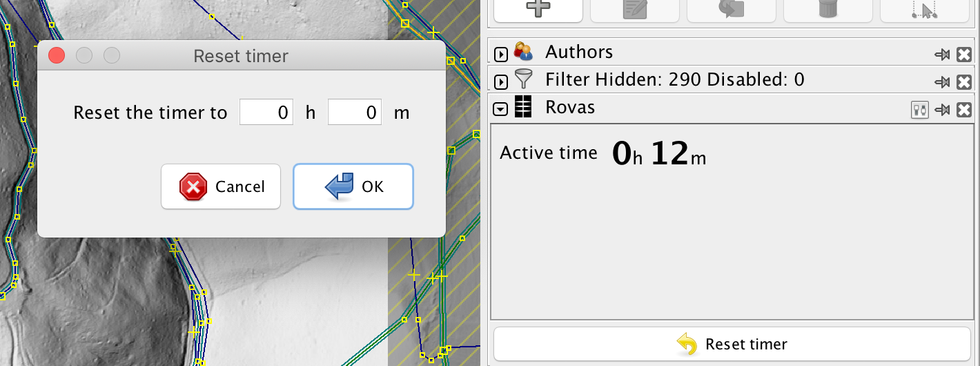Screen dimensions: 980x366
Task: Expand the Authors panel
Action: tap(502, 55)
